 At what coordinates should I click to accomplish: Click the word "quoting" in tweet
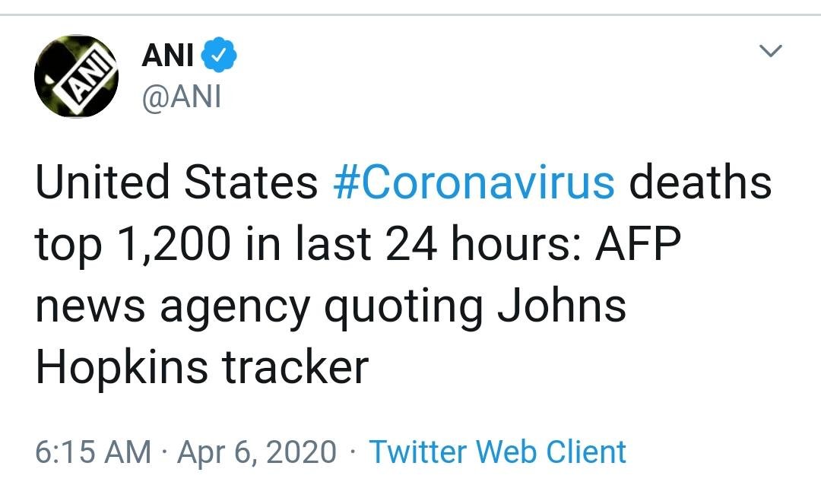[404, 307]
